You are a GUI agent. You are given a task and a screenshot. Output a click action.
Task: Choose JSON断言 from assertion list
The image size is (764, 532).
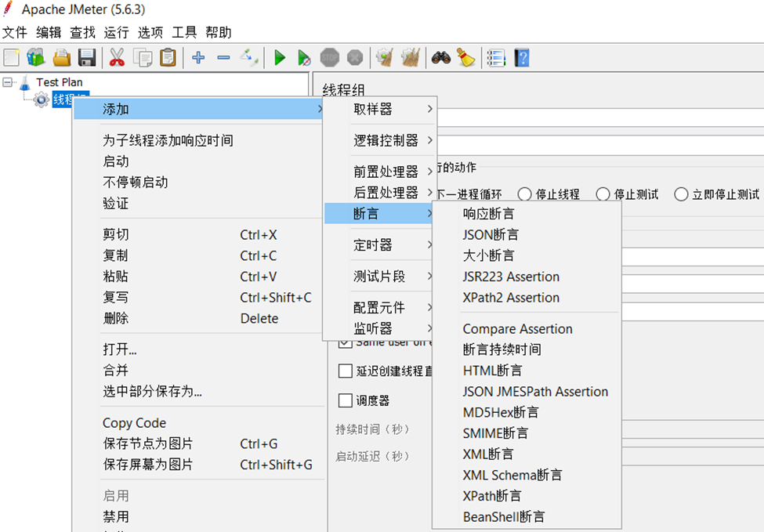coord(527,234)
